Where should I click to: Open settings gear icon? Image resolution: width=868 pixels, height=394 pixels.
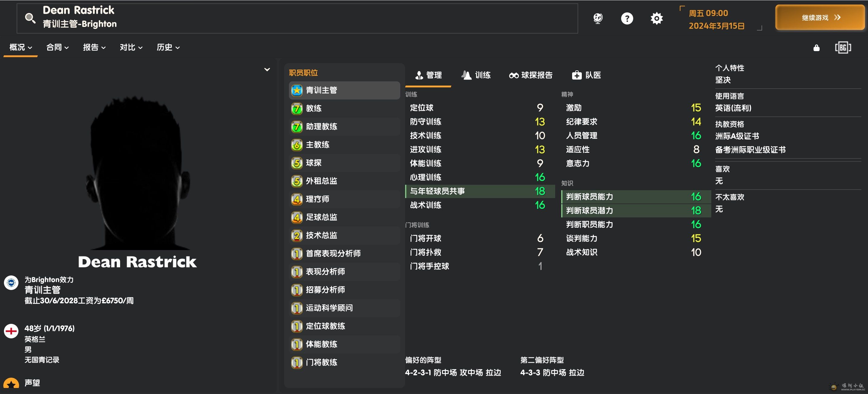coord(657,18)
